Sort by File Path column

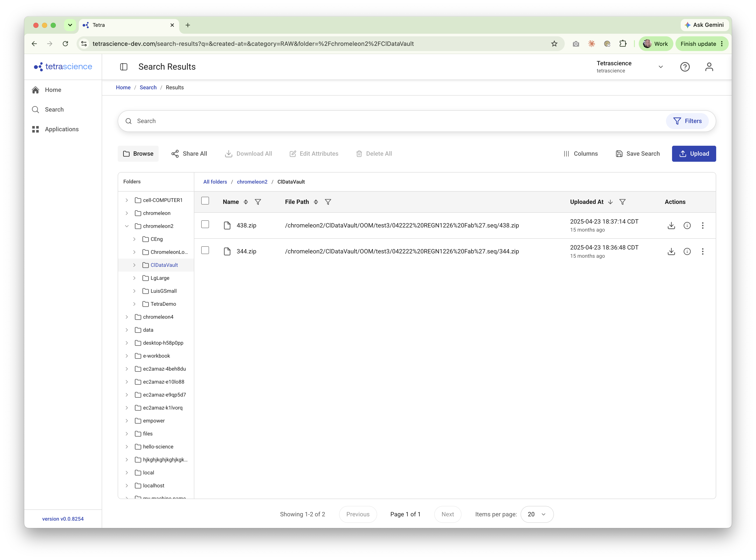point(316,202)
